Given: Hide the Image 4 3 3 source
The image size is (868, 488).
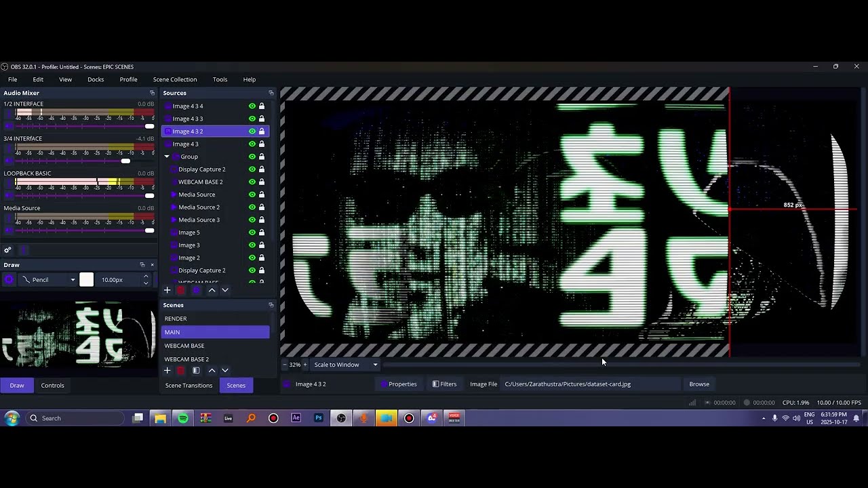Looking at the screenshot, I should pos(252,119).
